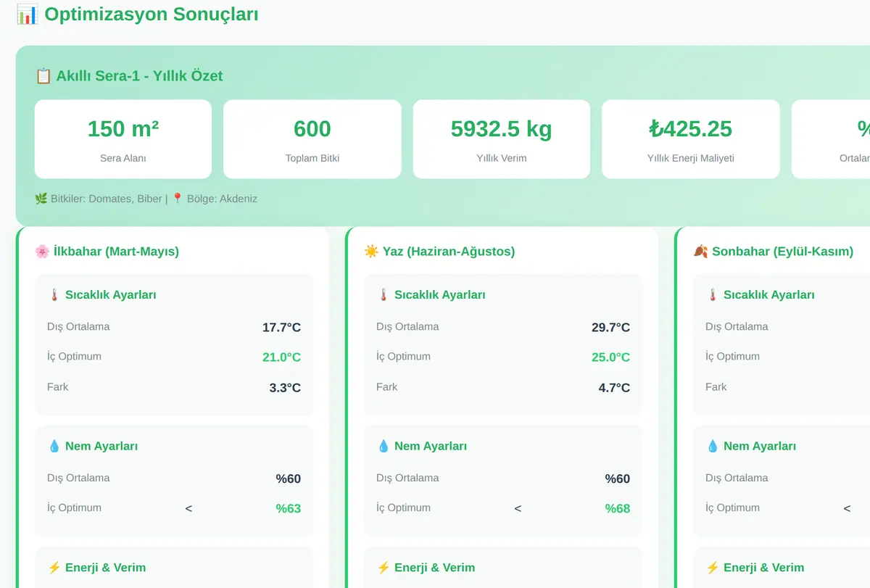870x588 pixels.
Task: Click the Akıllı Sera-1 - Yıllık Özet title
Action: point(139,76)
